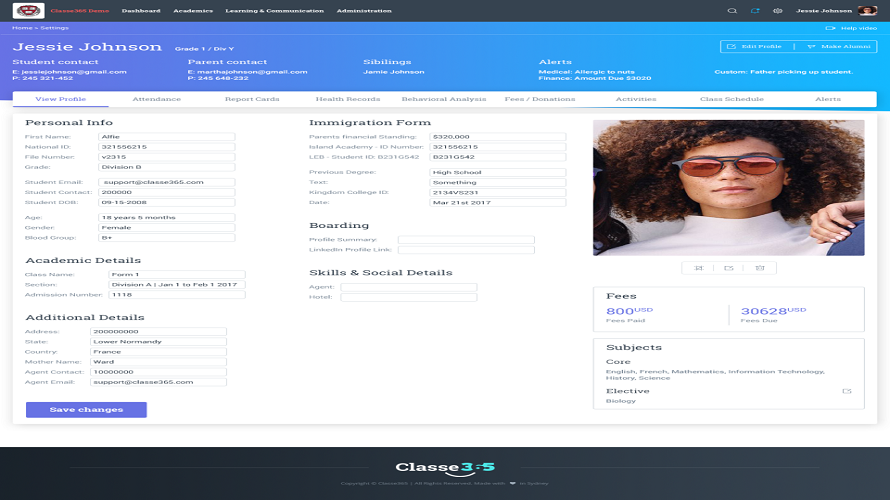Click the Class Name field Form 1
Image resolution: width=890 pixels, height=500 pixels.
click(177, 275)
